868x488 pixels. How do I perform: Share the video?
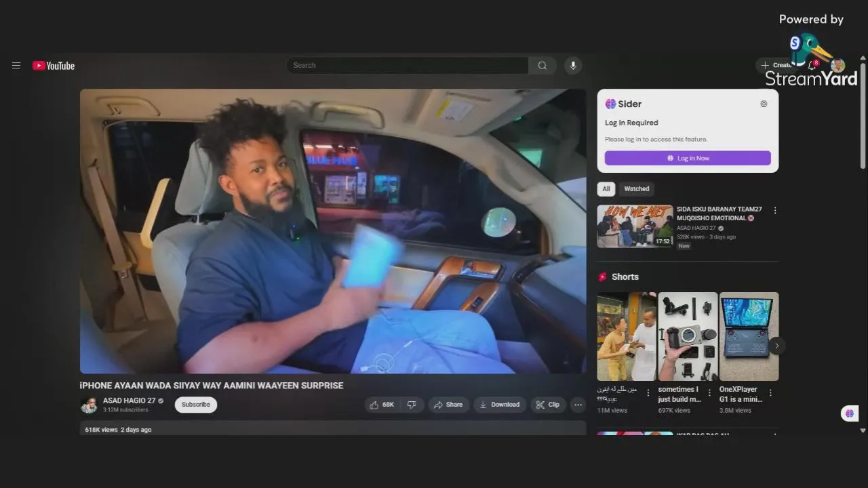pyautogui.click(x=448, y=405)
